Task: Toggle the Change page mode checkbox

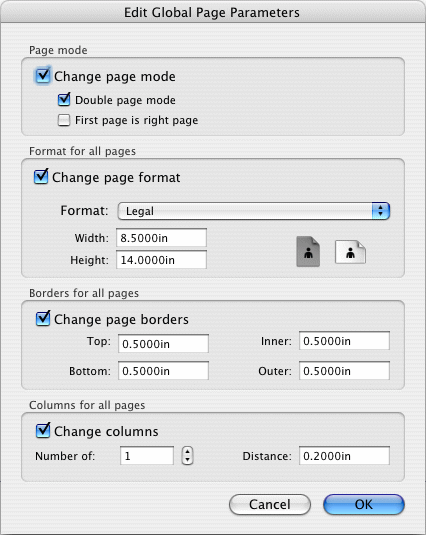Action: tap(43, 76)
